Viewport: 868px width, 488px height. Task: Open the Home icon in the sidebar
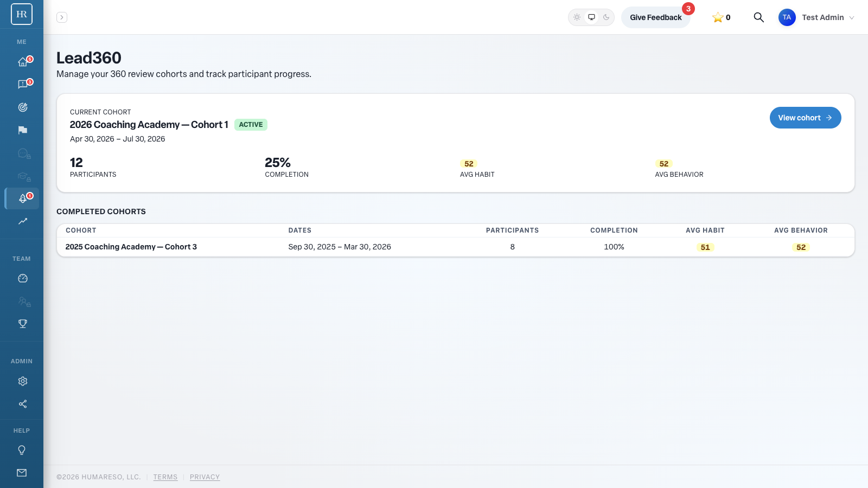coord(22,62)
